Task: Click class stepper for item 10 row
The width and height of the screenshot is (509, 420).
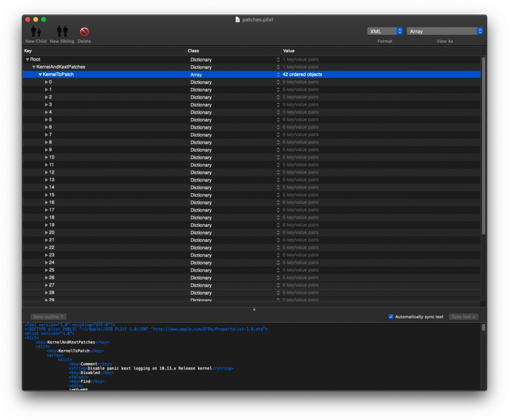Action: click(x=278, y=157)
